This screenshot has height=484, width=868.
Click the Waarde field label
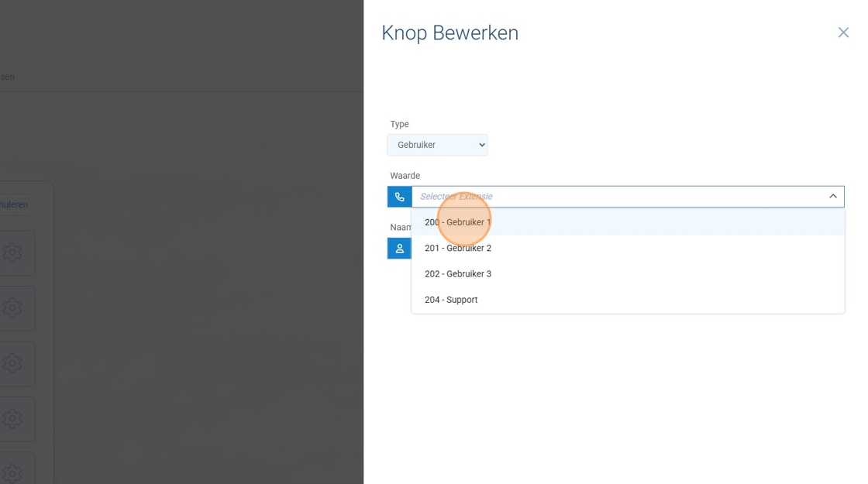click(405, 176)
